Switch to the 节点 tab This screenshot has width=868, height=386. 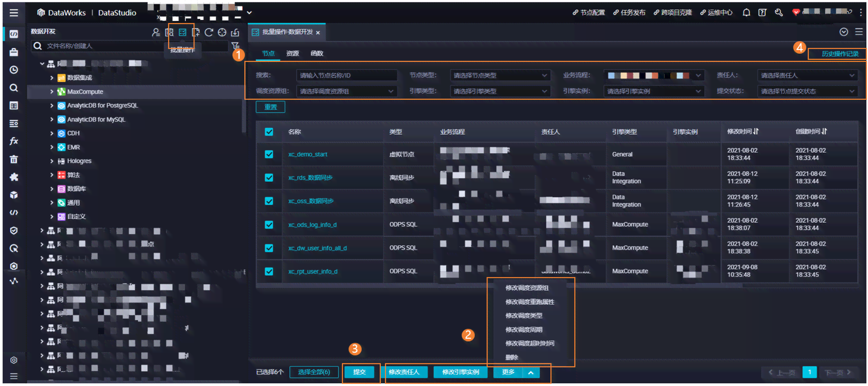(x=268, y=53)
